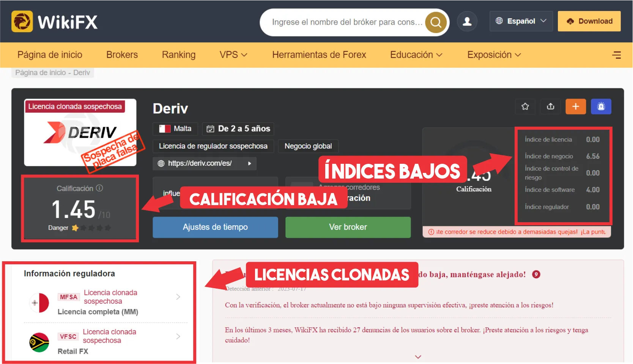Open the Español language dropdown
The width and height of the screenshot is (633, 364).
[x=521, y=21]
